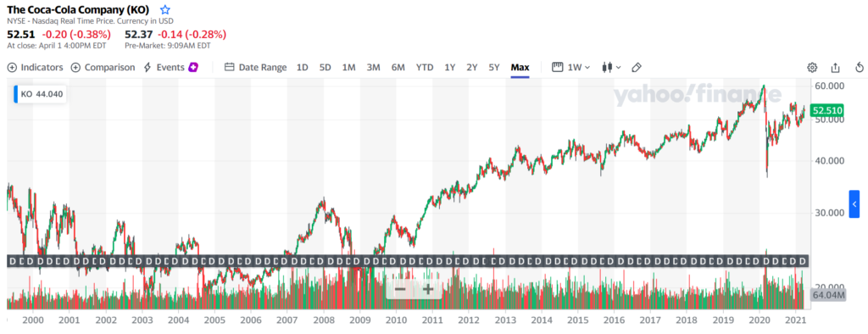
Task: Reset the chart with the undo icon
Action: [x=860, y=68]
